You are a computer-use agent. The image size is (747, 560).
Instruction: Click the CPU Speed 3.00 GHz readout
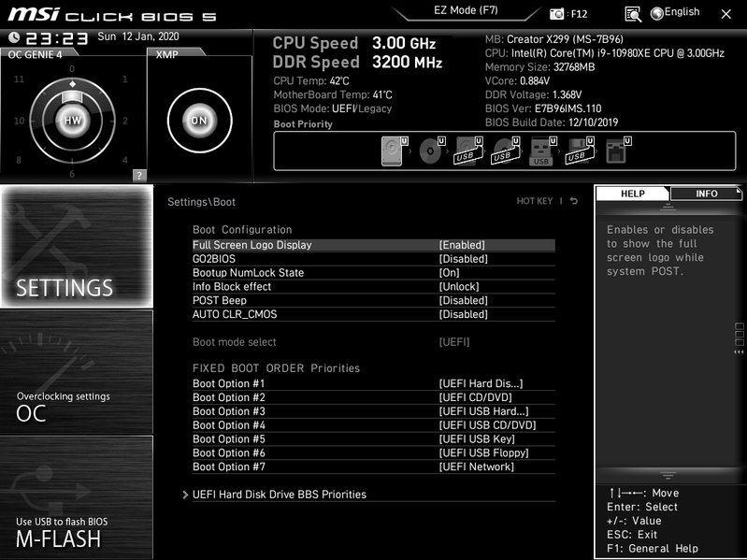(354, 43)
